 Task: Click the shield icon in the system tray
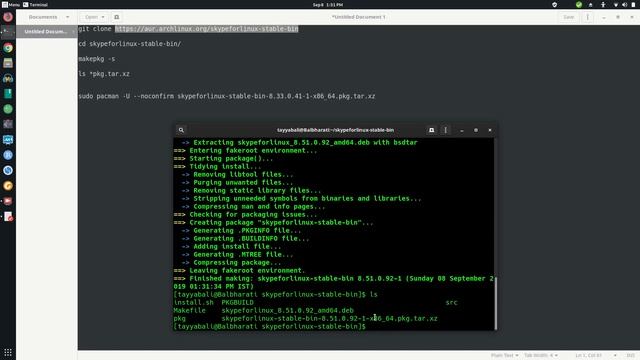click(x=554, y=4)
